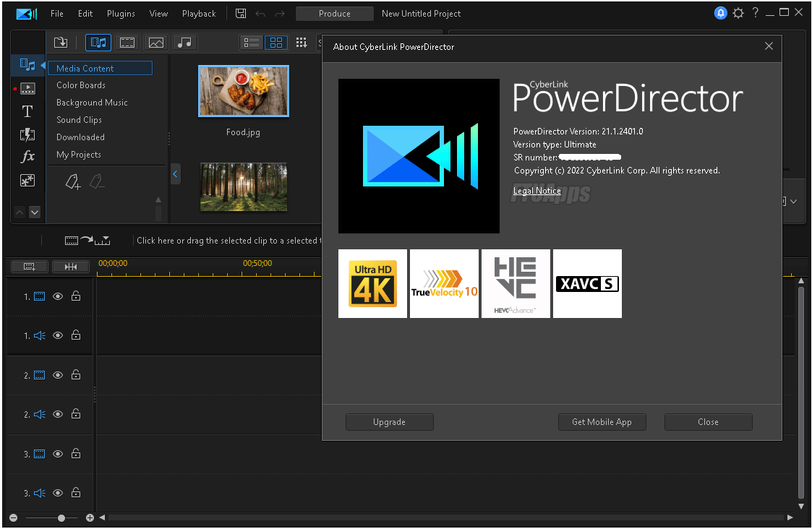Collapse the library explorer panel arrow
812x529 pixels.
click(175, 174)
